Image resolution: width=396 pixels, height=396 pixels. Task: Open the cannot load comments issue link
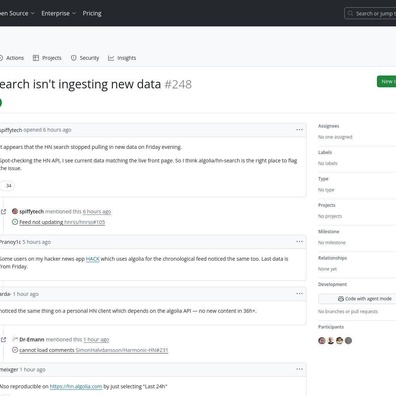[x=94, y=350]
